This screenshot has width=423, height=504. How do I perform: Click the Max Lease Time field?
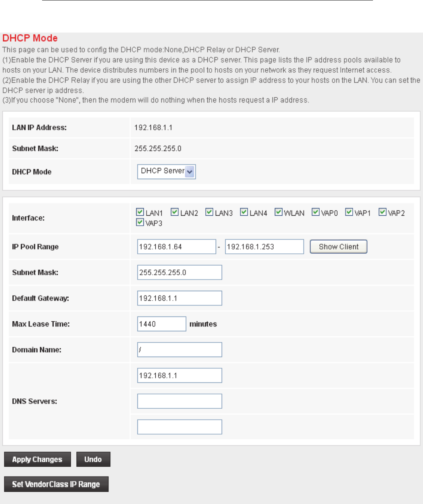pyautogui.click(x=162, y=324)
